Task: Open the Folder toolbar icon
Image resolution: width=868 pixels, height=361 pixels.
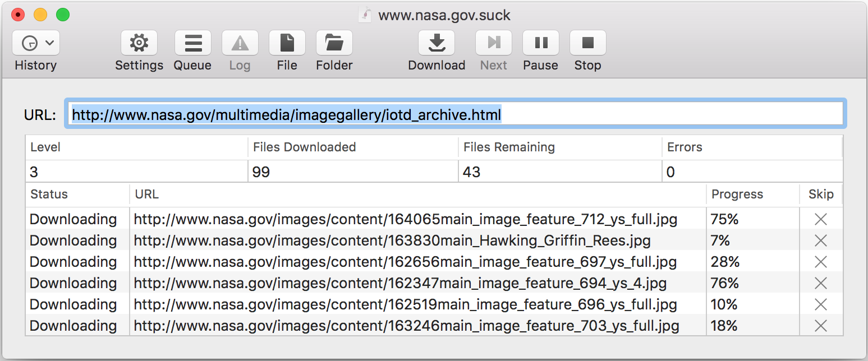Action: click(x=334, y=43)
